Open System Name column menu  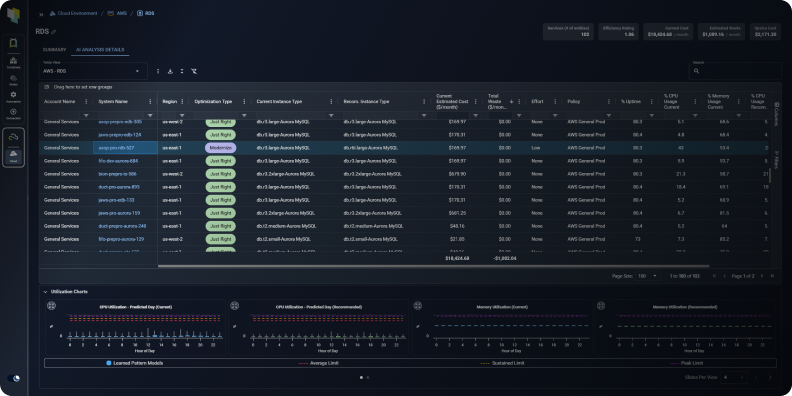pos(150,102)
